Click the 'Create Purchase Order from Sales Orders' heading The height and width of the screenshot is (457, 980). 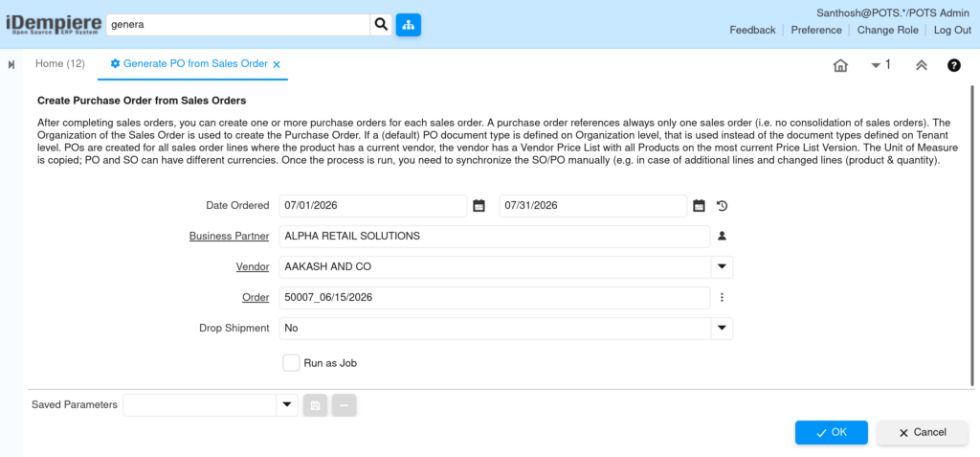click(x=142, y=101)
